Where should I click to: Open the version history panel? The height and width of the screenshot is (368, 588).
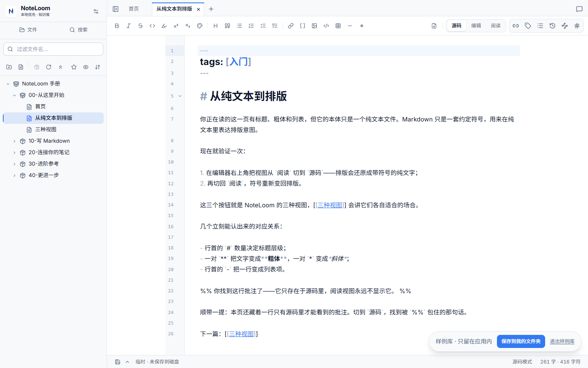pos(552,26)
